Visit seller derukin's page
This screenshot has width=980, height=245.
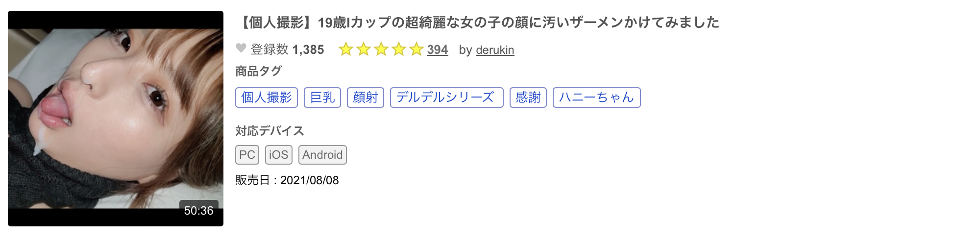(495, 50)
